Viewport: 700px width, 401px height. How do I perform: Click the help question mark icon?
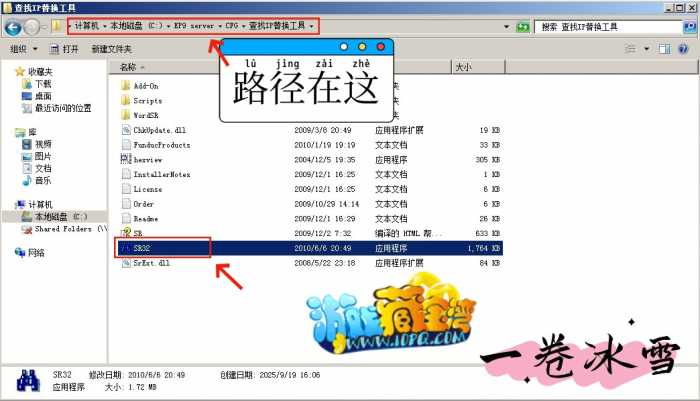pos(685,48)
